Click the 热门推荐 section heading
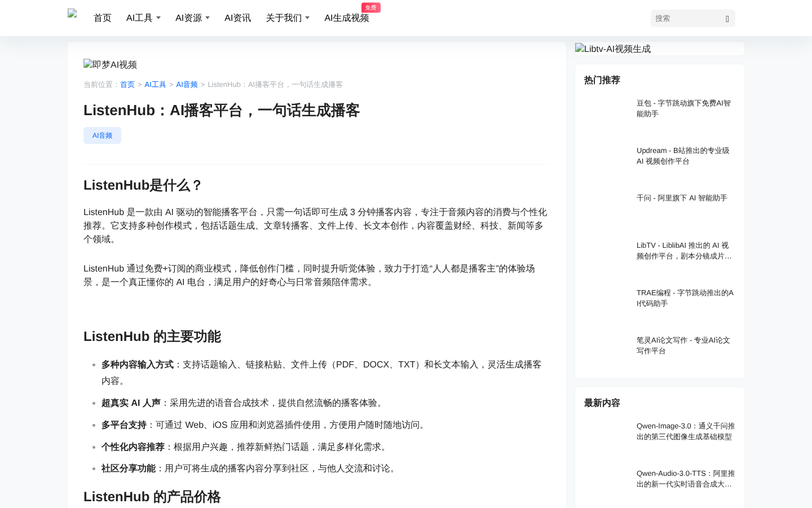This screenshot has height=508, width=812. tap(602, 80)
